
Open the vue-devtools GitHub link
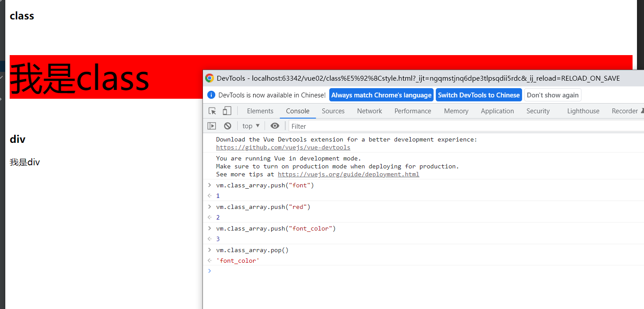pyautogui.click(x=283, y=148)
